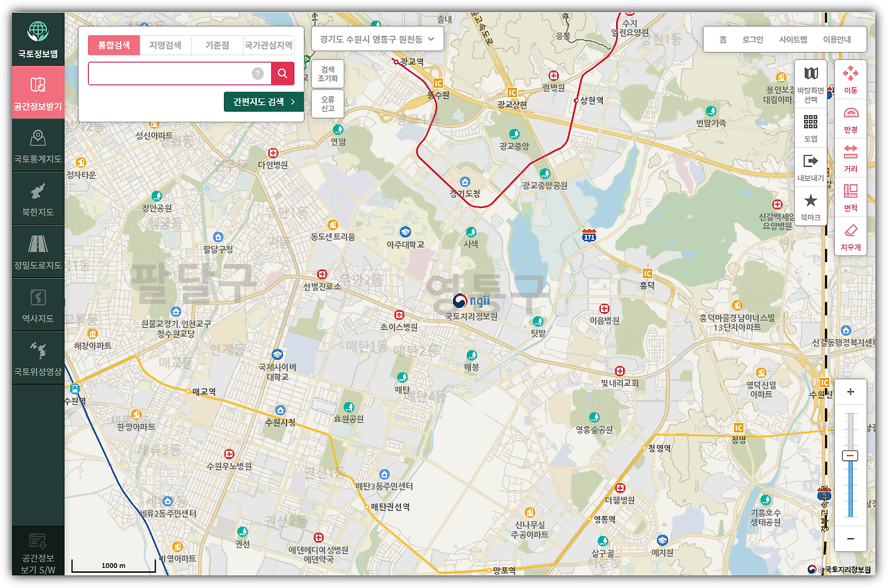Select the 면적 area measurement tool
Image resolution: width=888 pixels, height=588 pixels.
(x=851, y=197)
